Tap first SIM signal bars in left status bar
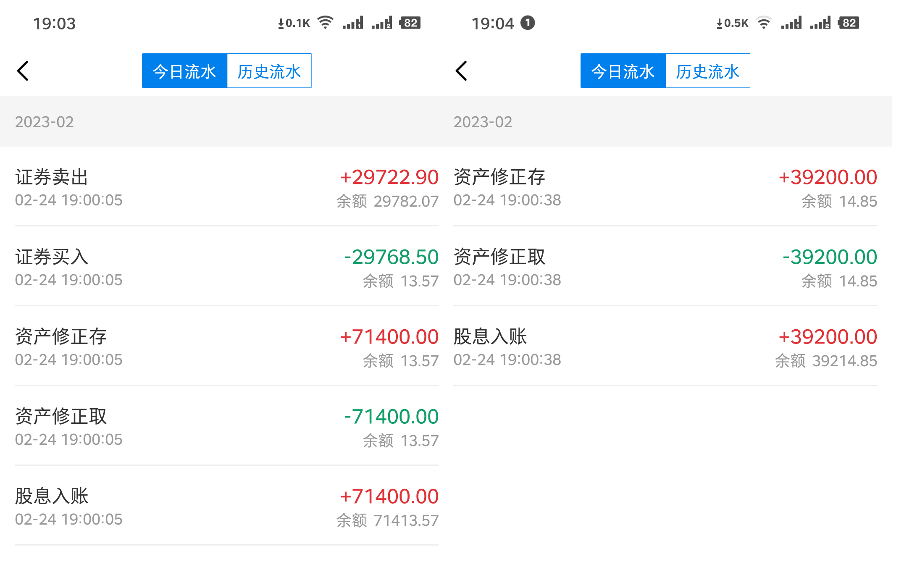The height and width of the screenshot is (588, 904). pos(352,23)
